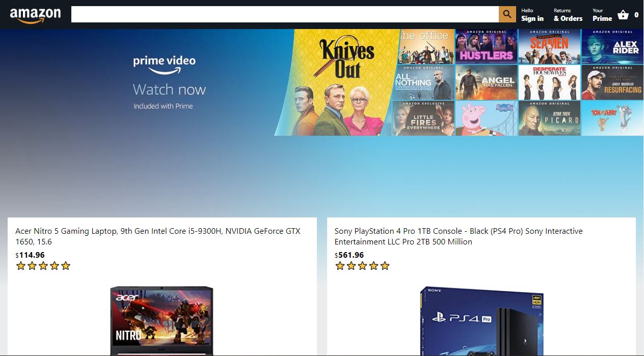Click the Amazon logo in the header
Viewport: 644px width, 356px height.
[x=35, y=15]
